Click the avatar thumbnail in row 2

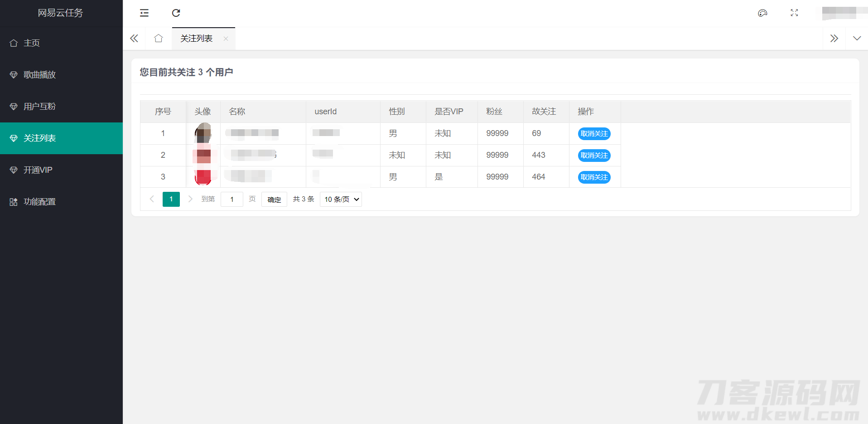click(x=203, y=156)
